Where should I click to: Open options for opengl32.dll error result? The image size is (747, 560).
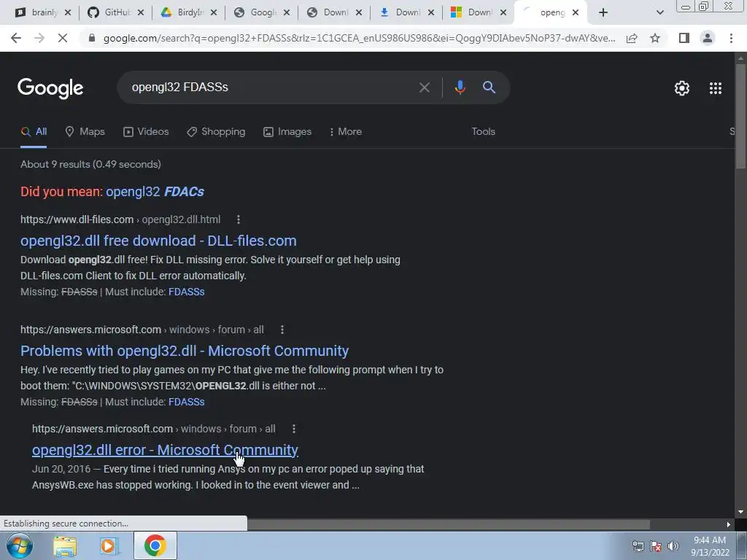click(294, 429)
